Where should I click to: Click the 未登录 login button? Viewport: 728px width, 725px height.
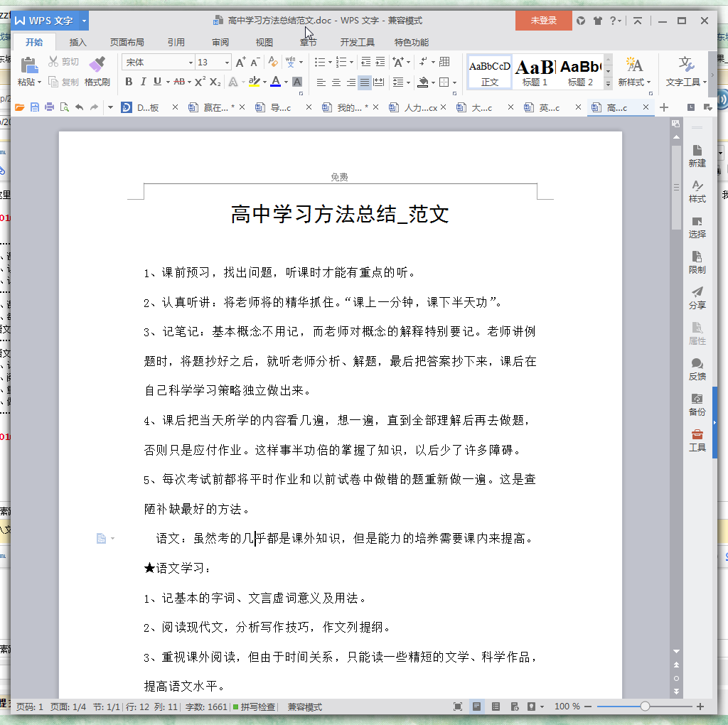(x=543, y=21)
